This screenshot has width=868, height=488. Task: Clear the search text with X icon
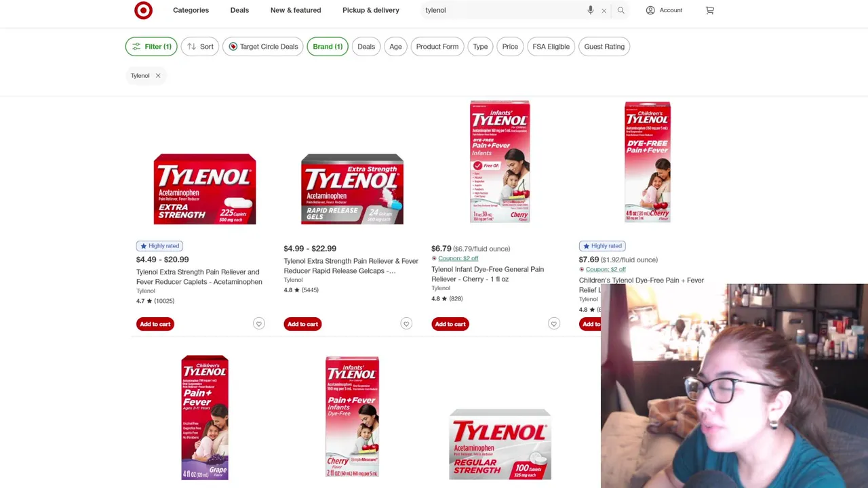click(x=604, y=11)
